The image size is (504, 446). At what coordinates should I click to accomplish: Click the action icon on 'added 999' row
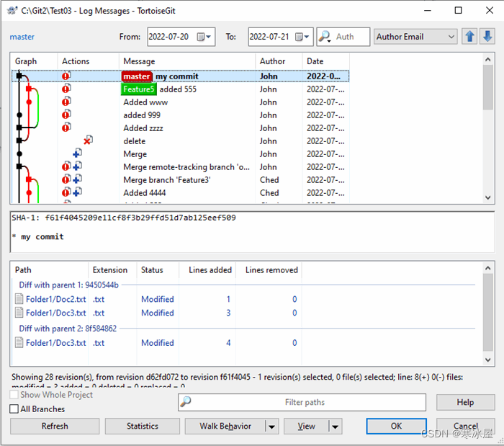point(66,115)
